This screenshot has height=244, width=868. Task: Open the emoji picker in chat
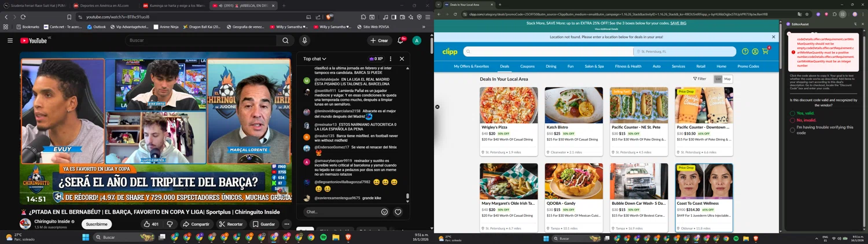point(384,212)
